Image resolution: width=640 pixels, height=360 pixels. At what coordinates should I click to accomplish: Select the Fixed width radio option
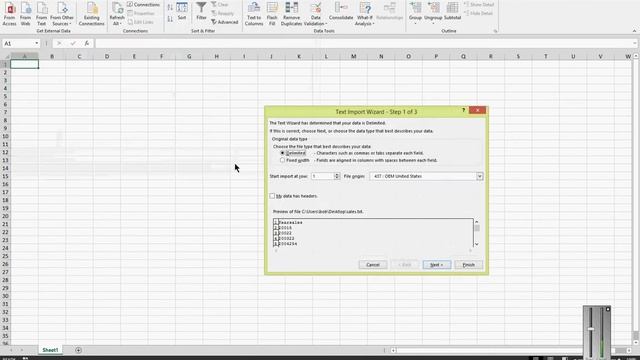(x=282, y=160)
